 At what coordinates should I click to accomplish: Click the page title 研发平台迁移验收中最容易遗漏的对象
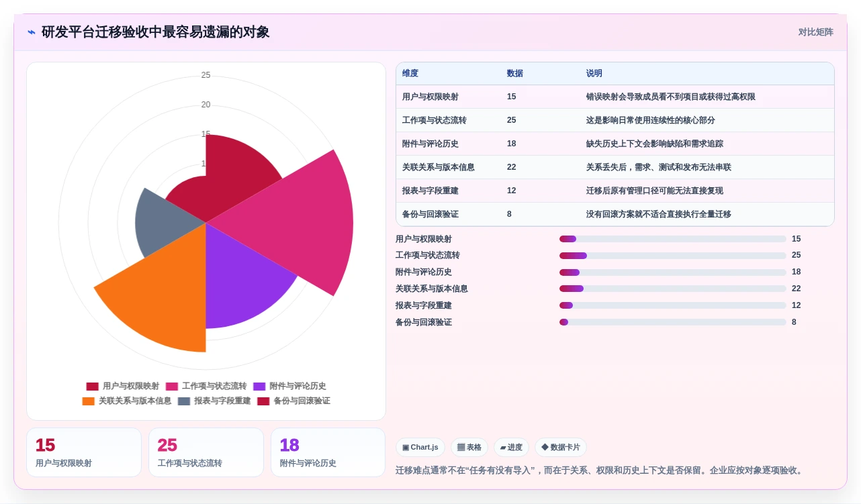(155, 32)
